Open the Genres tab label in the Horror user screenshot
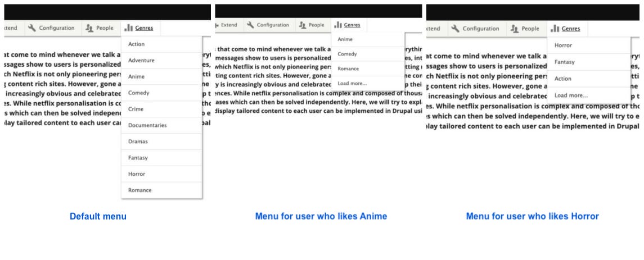Viewport: 644px width, 260px height. [x=571, y=28]
